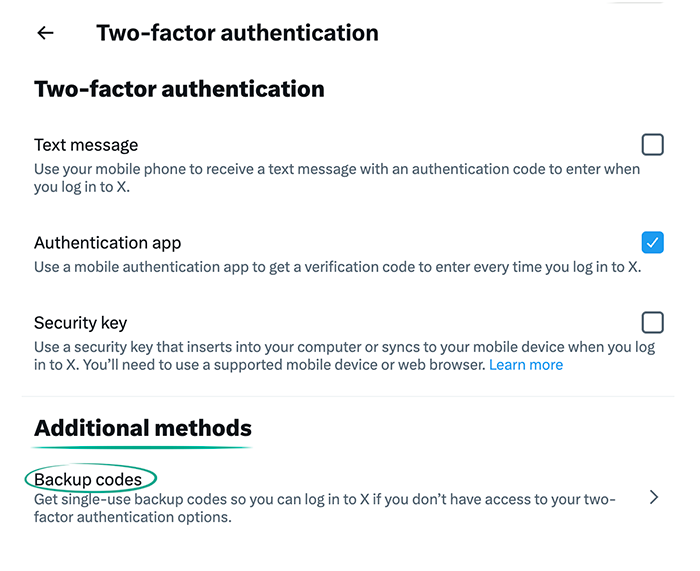Image resolution: width=700 pixels, height=571 pixels.
Task: Click the bold Two-factor authentication section heading
Action: point(179,89)
